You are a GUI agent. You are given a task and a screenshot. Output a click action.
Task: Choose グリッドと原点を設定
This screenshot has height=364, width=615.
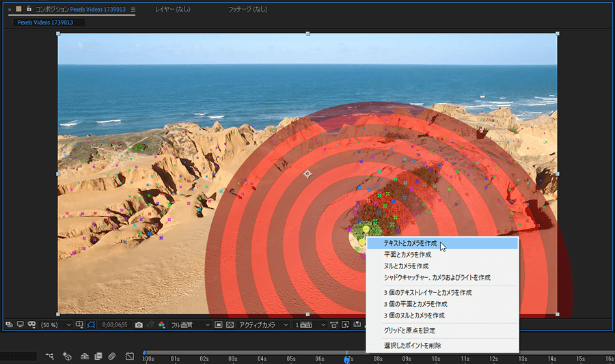coord(442,331)
